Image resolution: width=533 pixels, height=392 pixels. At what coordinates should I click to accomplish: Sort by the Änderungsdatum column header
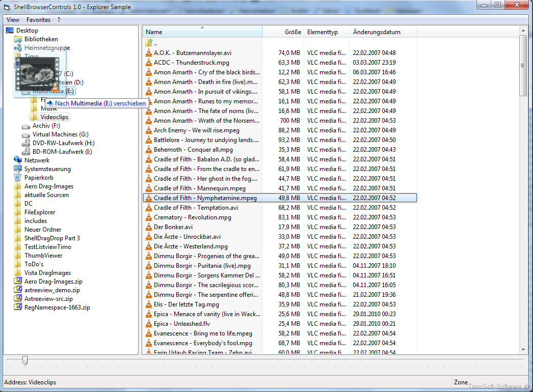point(377,32)
